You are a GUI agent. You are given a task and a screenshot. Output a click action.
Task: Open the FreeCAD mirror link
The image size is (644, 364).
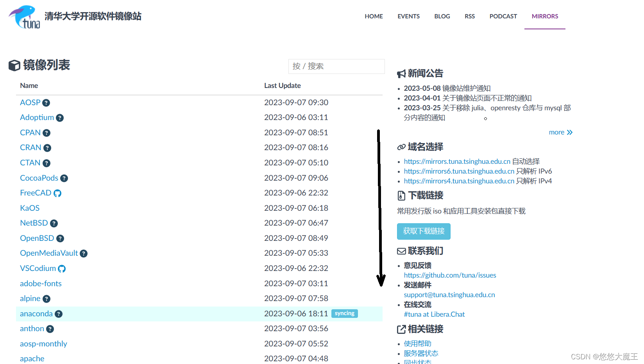click(x=36, y=193)
